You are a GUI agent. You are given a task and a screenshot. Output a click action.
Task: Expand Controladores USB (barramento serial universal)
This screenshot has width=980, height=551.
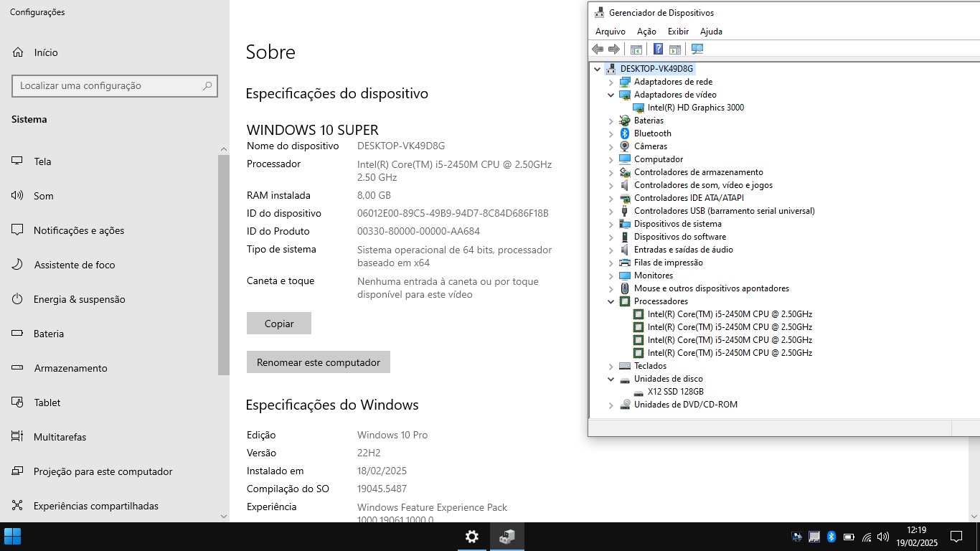[611, 211]
